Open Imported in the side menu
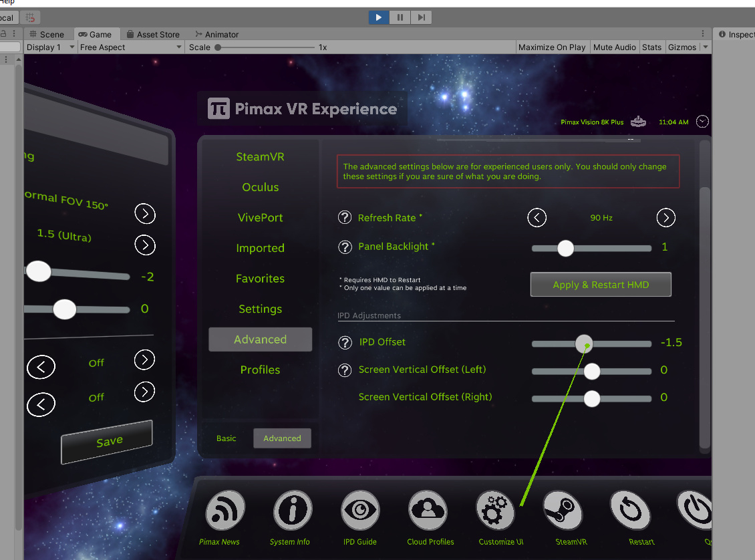This screenshot has width=755, height=560. pos(260,248)
